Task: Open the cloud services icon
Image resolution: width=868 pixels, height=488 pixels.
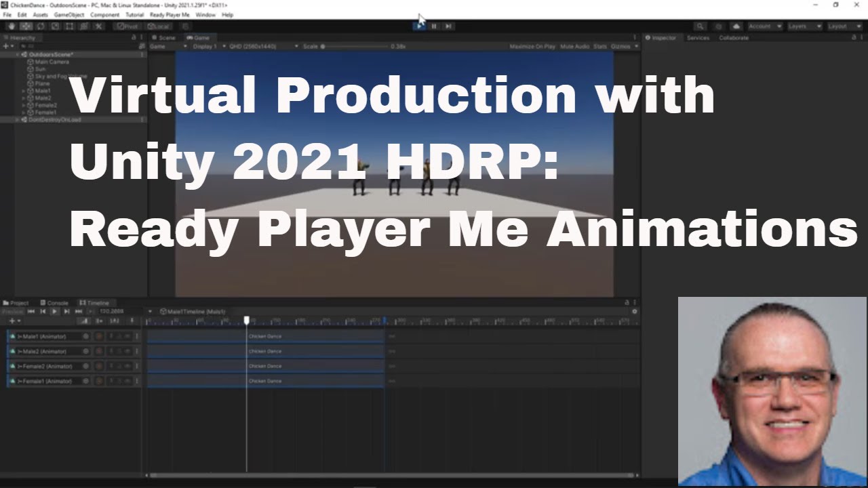Action: click(x=736, y=26)
